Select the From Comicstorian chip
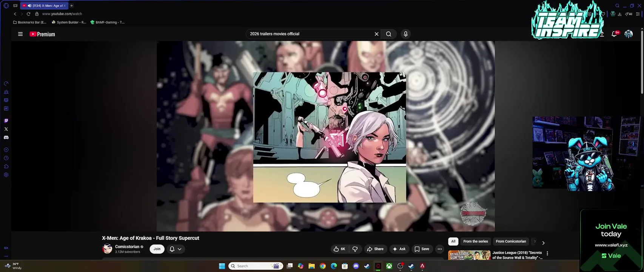 click(x=511, y=241)
